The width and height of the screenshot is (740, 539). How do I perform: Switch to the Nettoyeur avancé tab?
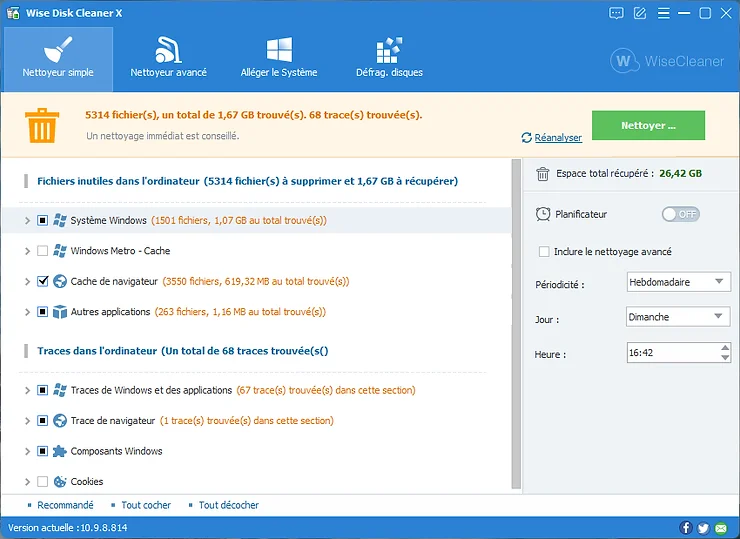(168, 59)
